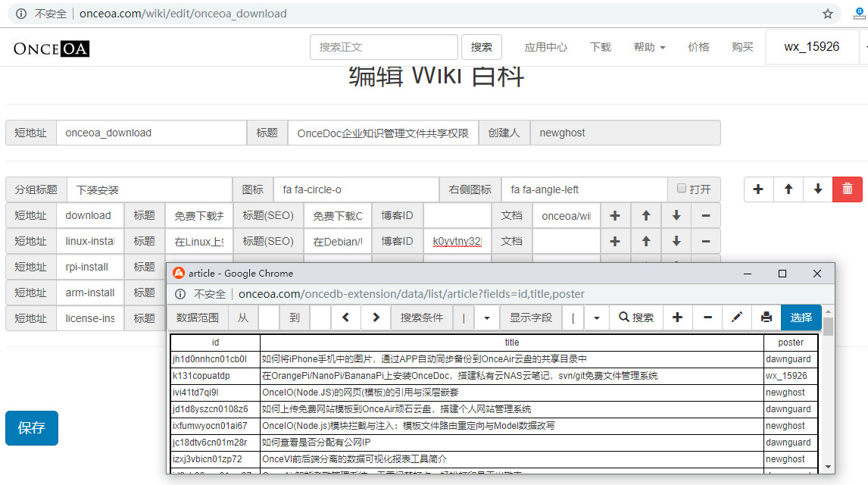Viewport: 868px width, 485px height.
Task: Go to previous page using left chevron
Action: [346, 318]
